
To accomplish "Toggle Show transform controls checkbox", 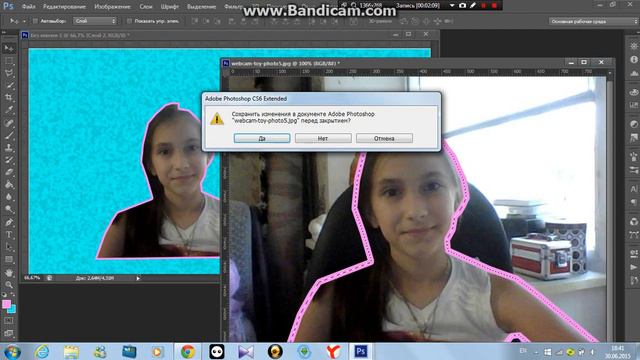I will coord(129,21).
